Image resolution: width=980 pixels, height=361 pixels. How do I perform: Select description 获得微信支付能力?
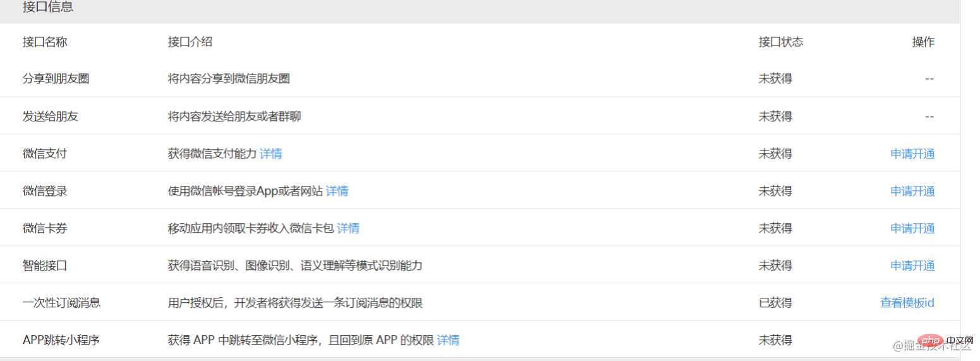212,154
